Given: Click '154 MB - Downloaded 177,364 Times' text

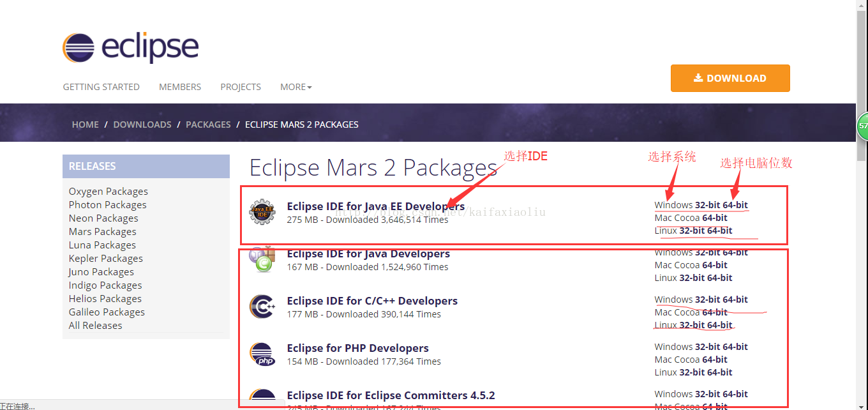Looking at the screenshot, I should click(364, 361).
